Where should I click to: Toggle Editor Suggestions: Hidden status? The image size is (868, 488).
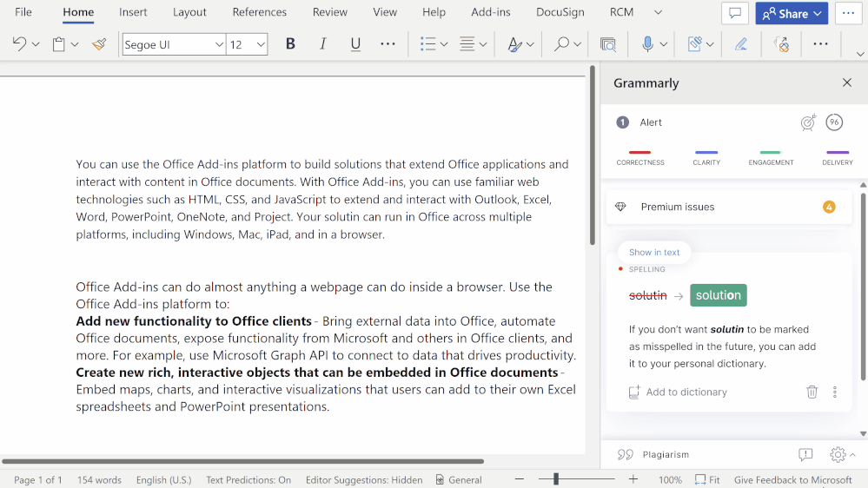364,479
